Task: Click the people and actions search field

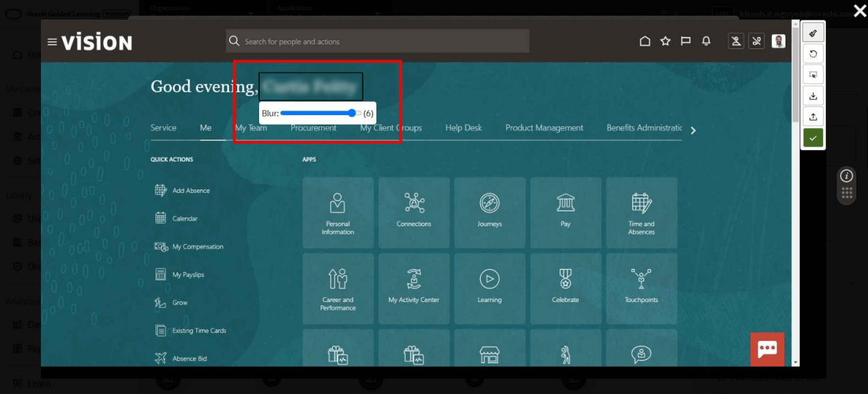Action: (x=377, y=41)
